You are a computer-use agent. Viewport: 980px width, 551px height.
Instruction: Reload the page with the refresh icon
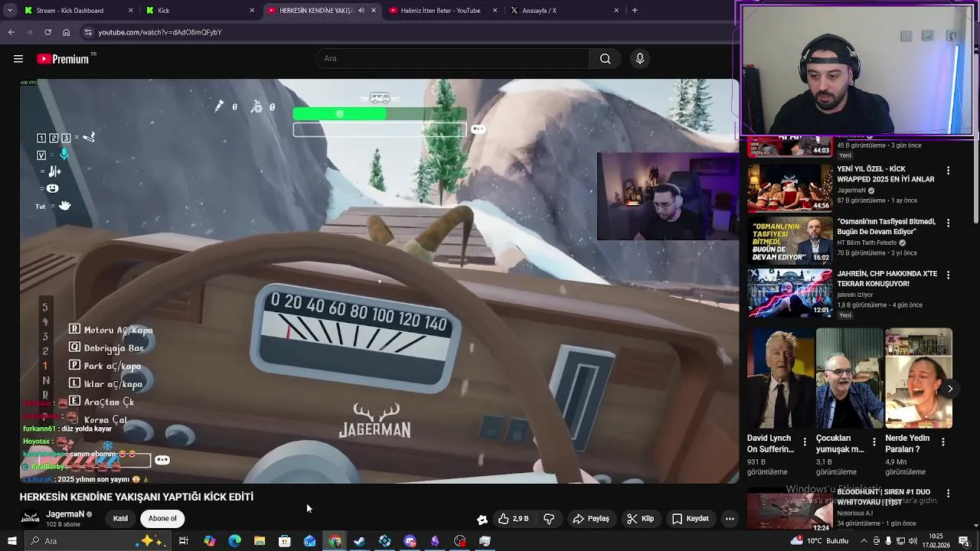pyautogui.click(x=48, y=32)
